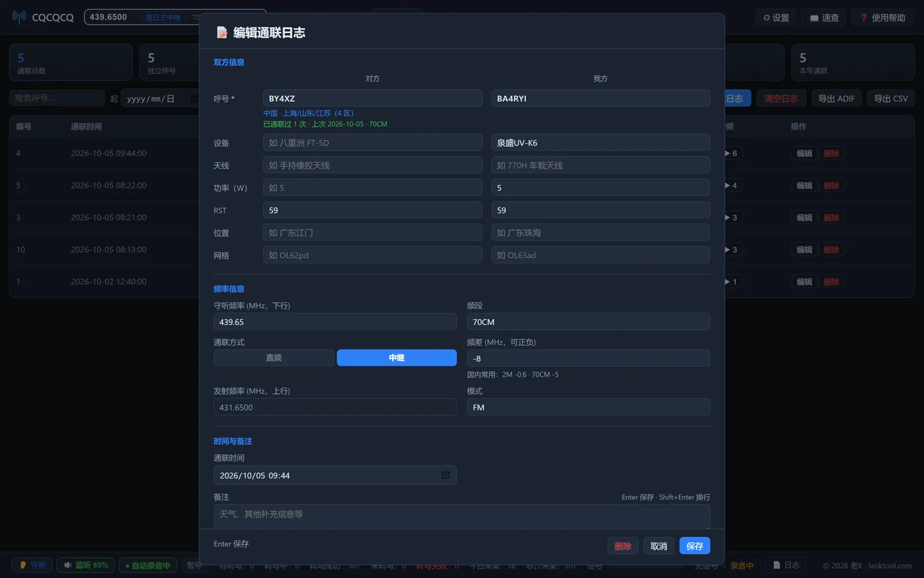
Task: Open the calendar picker in 通联时间 field
Action: click(445, 475)
